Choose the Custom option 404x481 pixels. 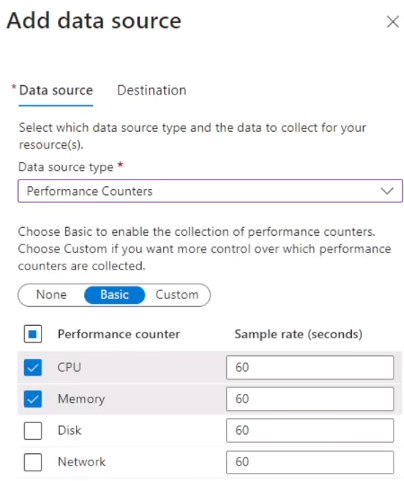tap(177, 295)
